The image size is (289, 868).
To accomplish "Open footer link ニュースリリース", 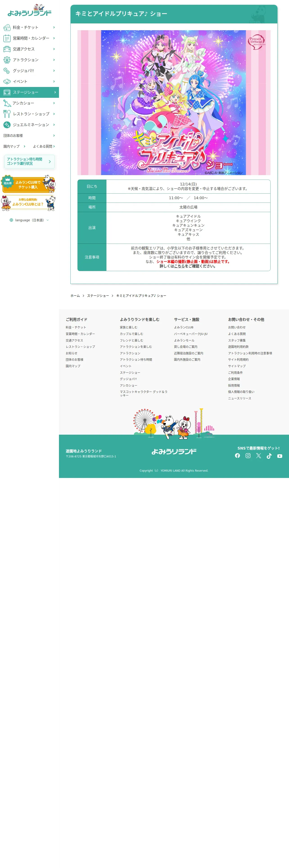I will click(239, 399).
